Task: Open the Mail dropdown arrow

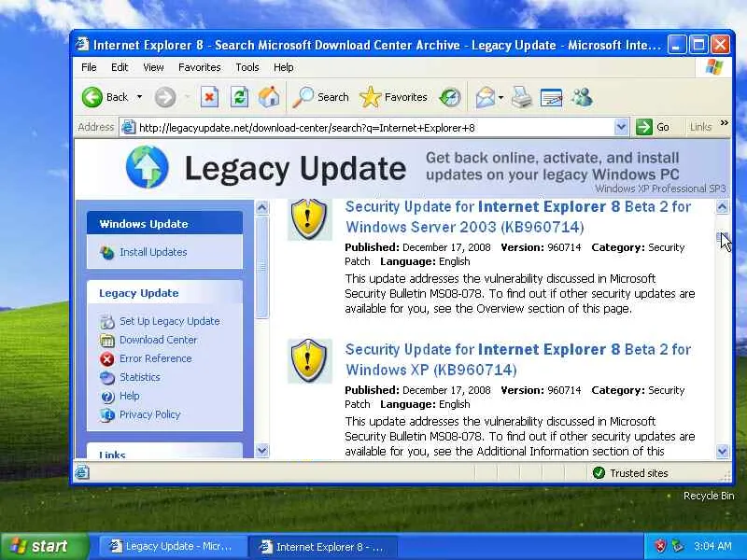Action: pos(500,98)
